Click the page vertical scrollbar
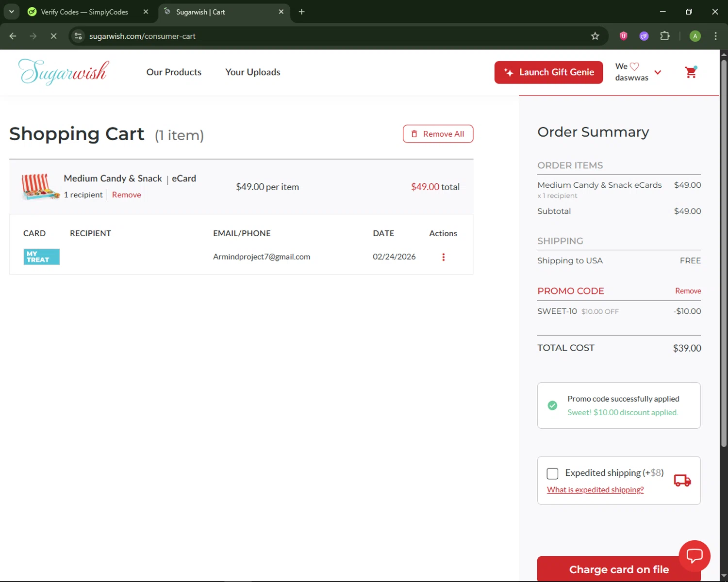Image resolution: width=728 pixels, height=582 pixels. pos(724,252)
